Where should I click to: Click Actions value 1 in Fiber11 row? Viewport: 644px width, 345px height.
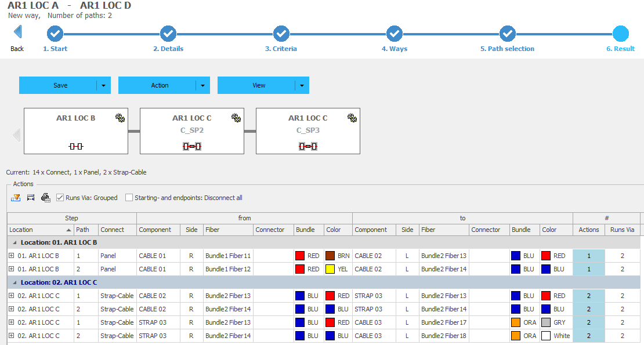click(x=588, y=256)
